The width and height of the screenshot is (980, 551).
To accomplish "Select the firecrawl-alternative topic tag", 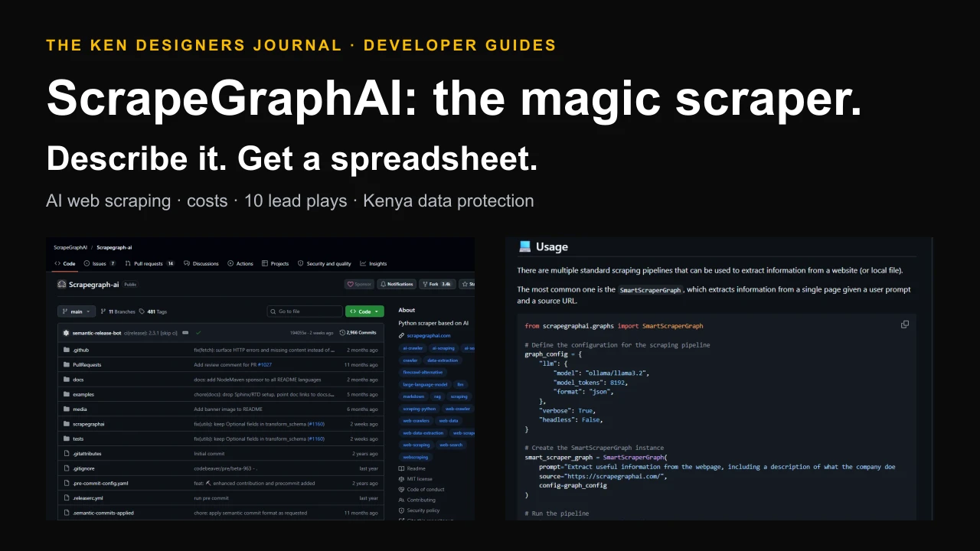I will tap(423, 372).
